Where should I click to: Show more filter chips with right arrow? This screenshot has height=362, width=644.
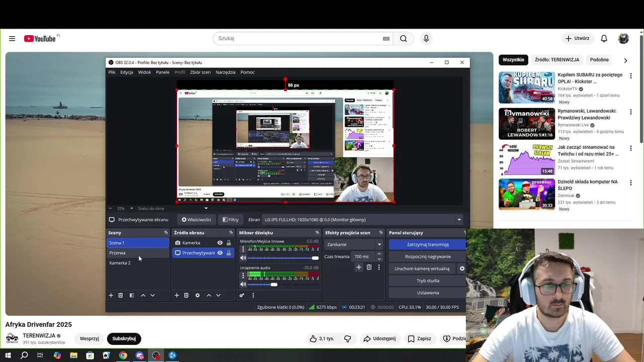[625, 60]
